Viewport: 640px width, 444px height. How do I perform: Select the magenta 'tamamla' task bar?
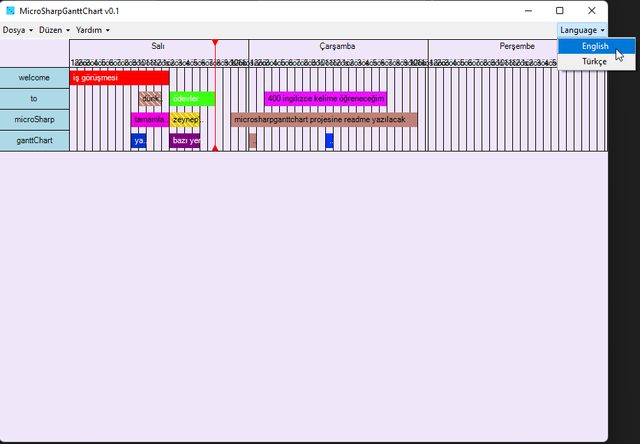tap(149, 120)
